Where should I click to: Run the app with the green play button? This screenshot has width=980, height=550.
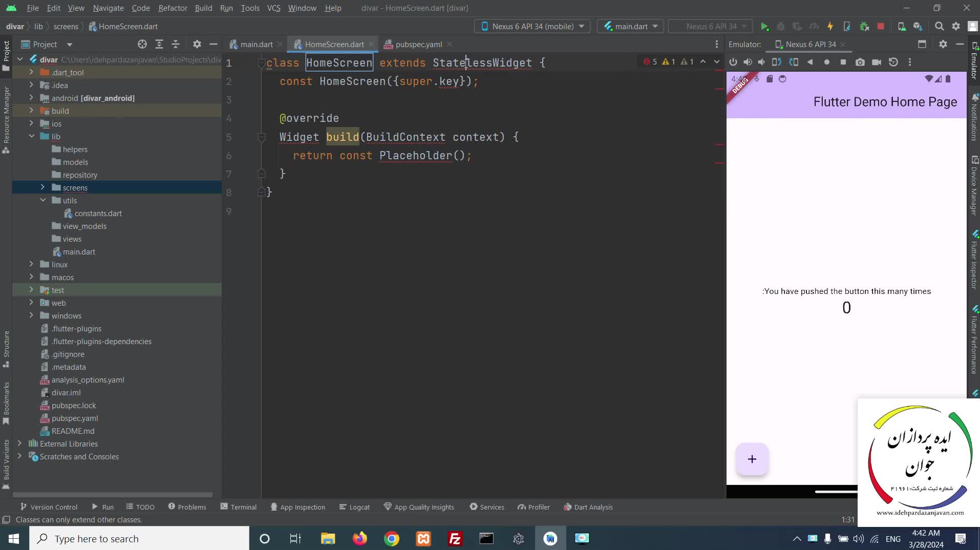(764, 27)
